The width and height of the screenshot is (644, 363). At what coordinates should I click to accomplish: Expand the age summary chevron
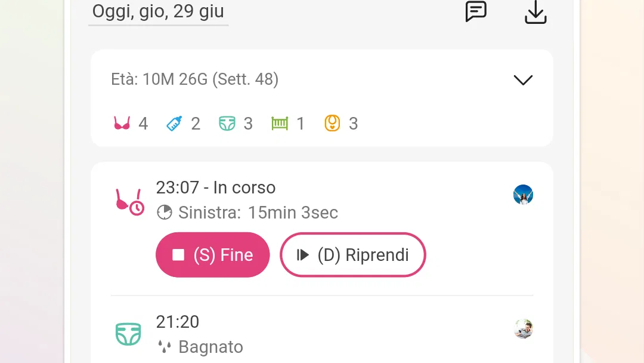tap(524, 80)
